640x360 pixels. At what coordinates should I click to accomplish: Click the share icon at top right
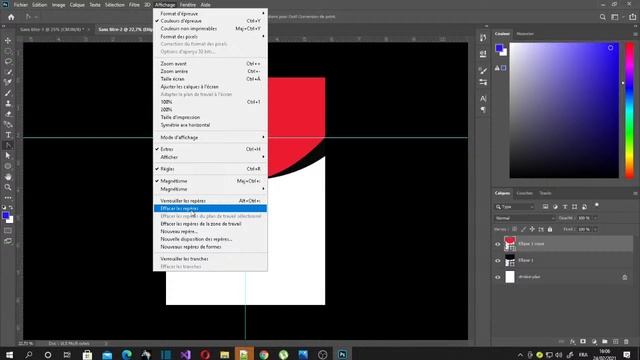[632, 17]
